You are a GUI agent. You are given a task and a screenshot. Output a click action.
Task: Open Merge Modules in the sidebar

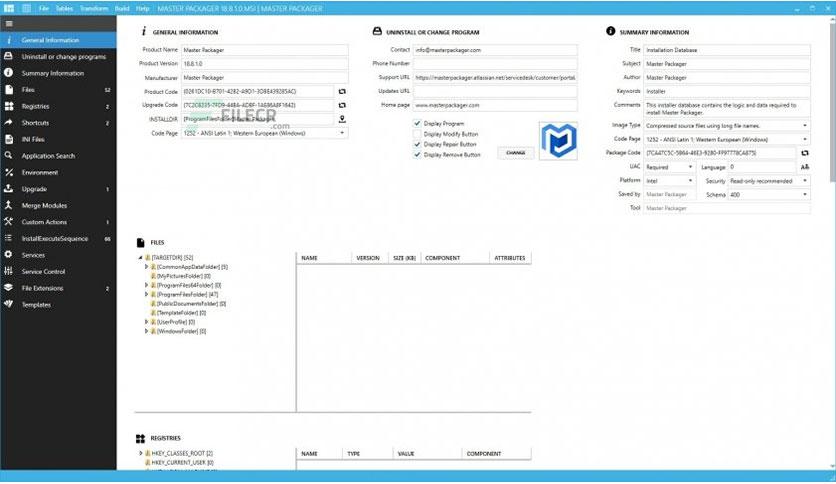tap(58, 205)
